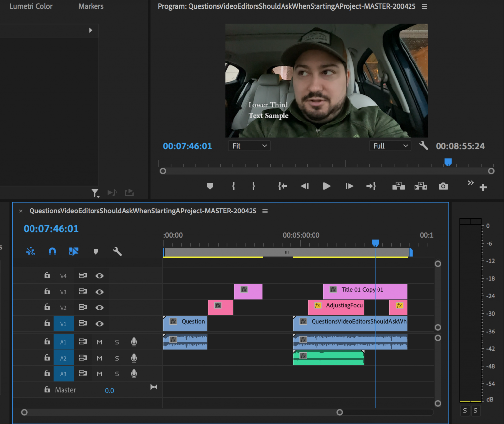Mute the A1 audio track
This screenshot has width=504, height=424.
pos(99,342)
